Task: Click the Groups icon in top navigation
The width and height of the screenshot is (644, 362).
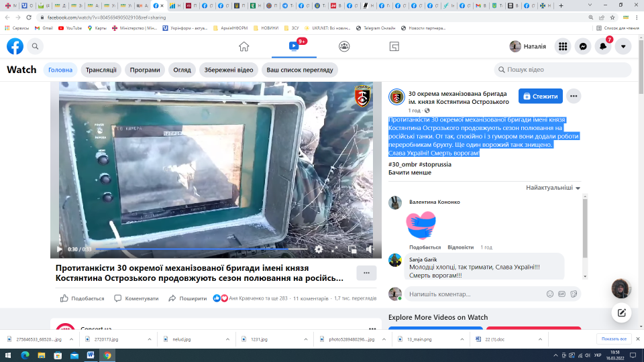Action: [344, 46]
